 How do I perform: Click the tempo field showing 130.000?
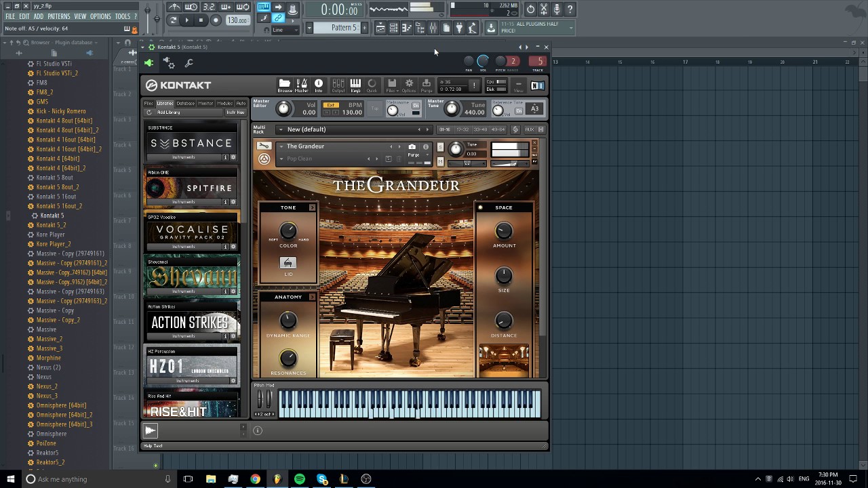(237, 20)
